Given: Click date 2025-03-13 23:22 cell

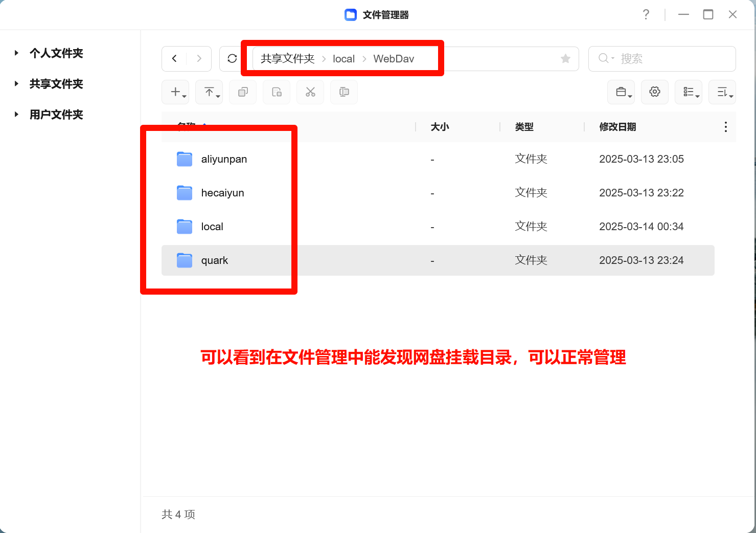Looking at the screenshot, I should tap(642, 193).
